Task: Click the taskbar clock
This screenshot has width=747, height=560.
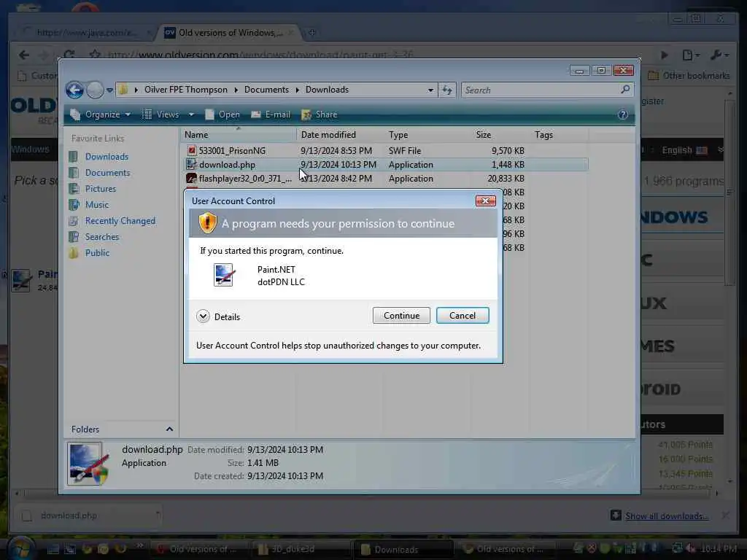Action: pyautogui.click(x=719, y=549)
